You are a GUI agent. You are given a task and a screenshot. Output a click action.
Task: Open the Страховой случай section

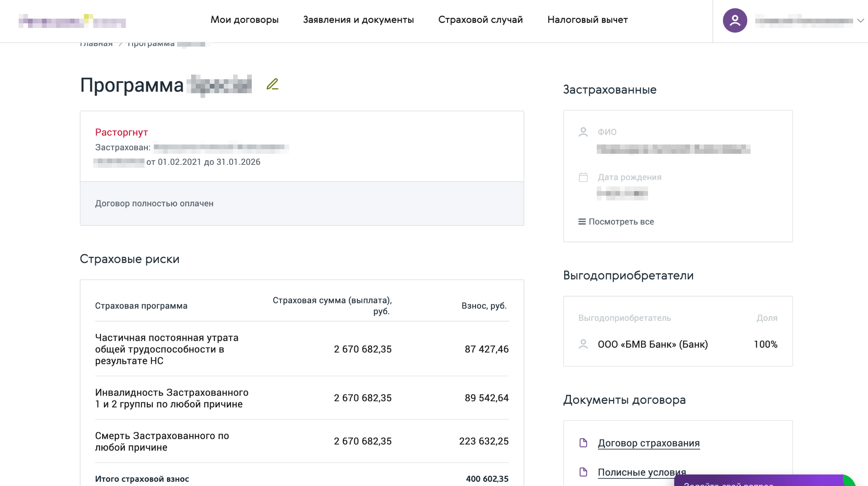tap(480, 19)
